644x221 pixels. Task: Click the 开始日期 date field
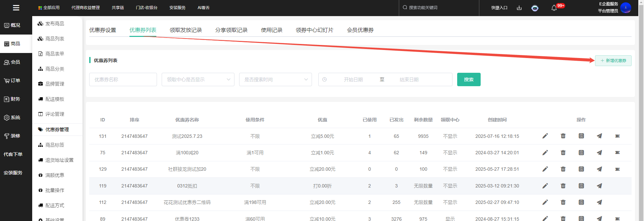click(x=353, y=79)
